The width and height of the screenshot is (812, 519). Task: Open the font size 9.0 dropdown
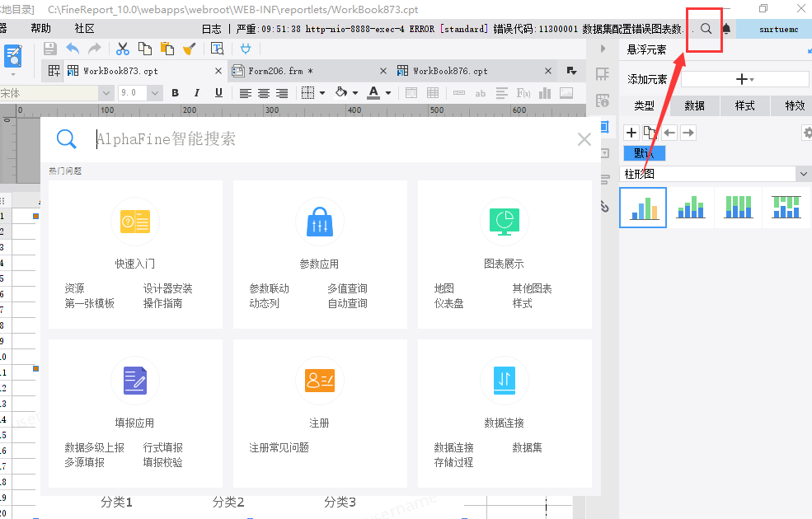155,93
